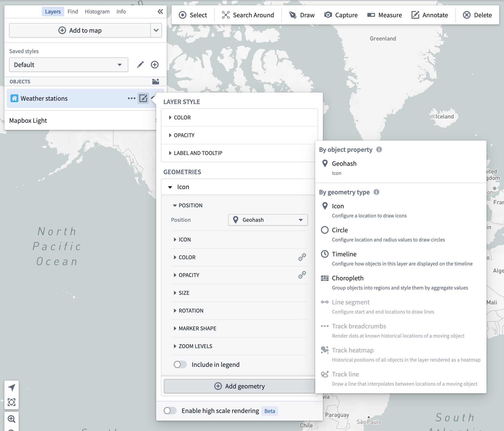
Task: Click the Delete tool in toolbar
Action: coord(478,15)
